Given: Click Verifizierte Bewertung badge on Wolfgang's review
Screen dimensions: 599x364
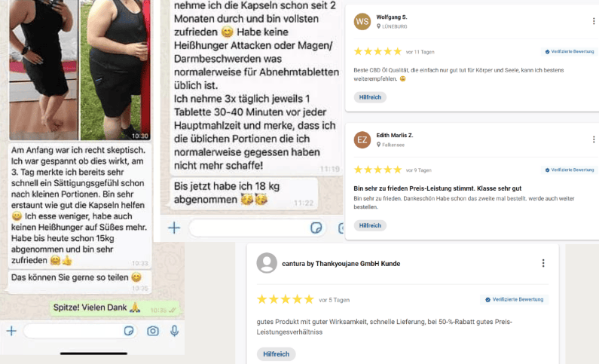Looking at the screenshot, I should coord(569,51).
